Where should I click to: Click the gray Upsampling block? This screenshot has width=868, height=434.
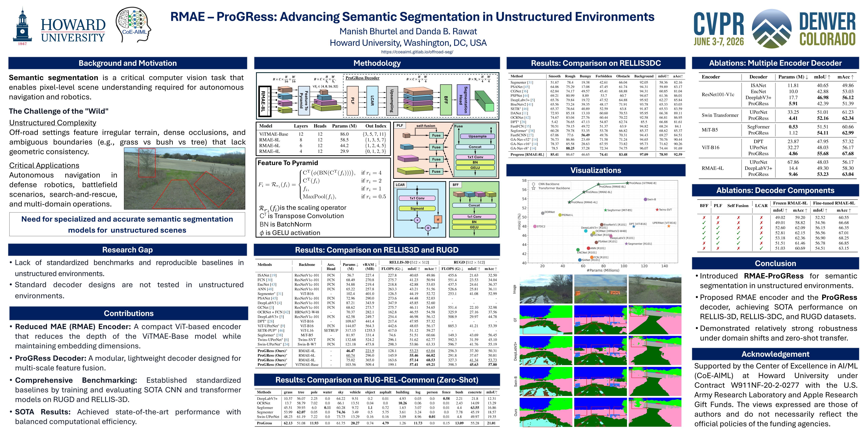[x=392, y=101]
